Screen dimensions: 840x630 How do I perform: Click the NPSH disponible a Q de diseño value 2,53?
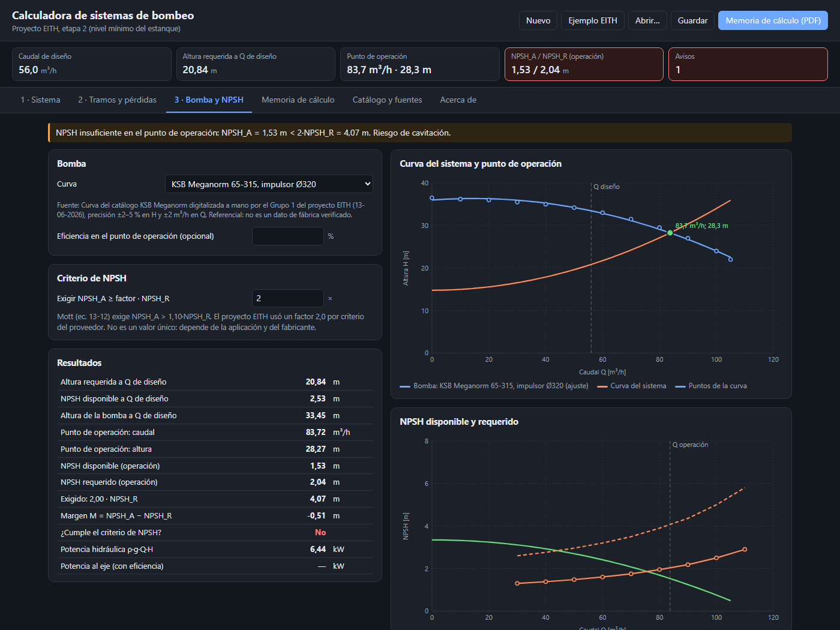(318, 398)
